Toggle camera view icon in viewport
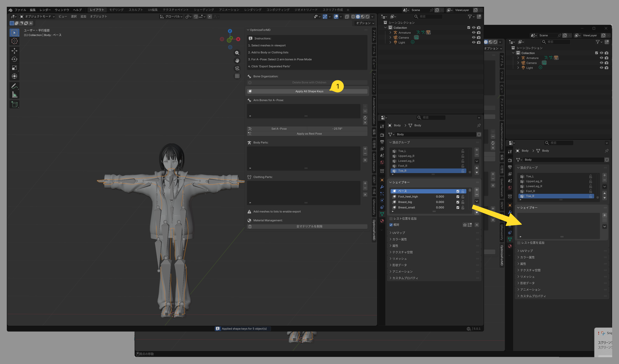The image size is (619, 364). click(237, 68)
